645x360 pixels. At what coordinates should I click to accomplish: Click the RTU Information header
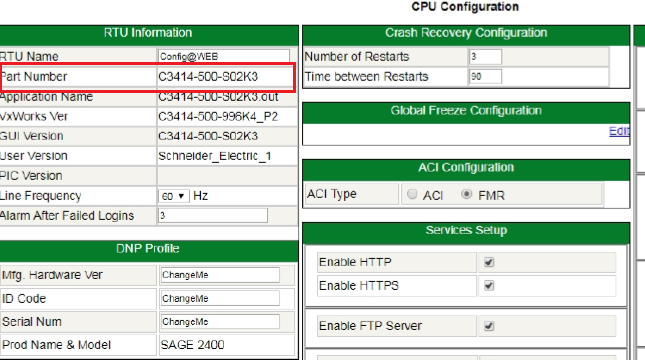[x=148, y=33]
